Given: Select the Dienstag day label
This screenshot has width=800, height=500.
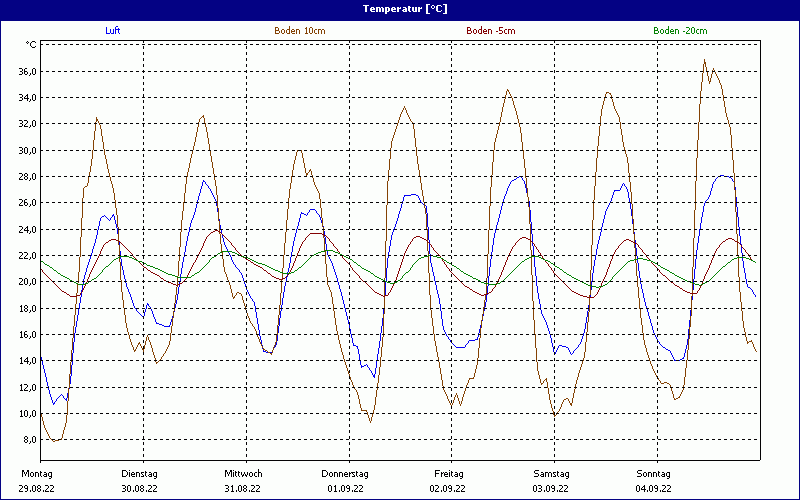Looking at the screenshot, I should coord(139,473).
